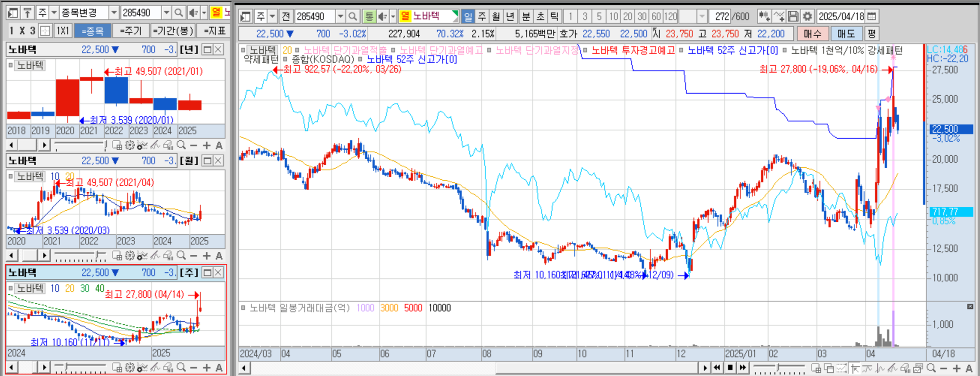The height and width of the screenshot is (376, 980).
Task: Adjust the yearly mini chart zoom slider
Action: pyautogui.click(x=80, y=145)
